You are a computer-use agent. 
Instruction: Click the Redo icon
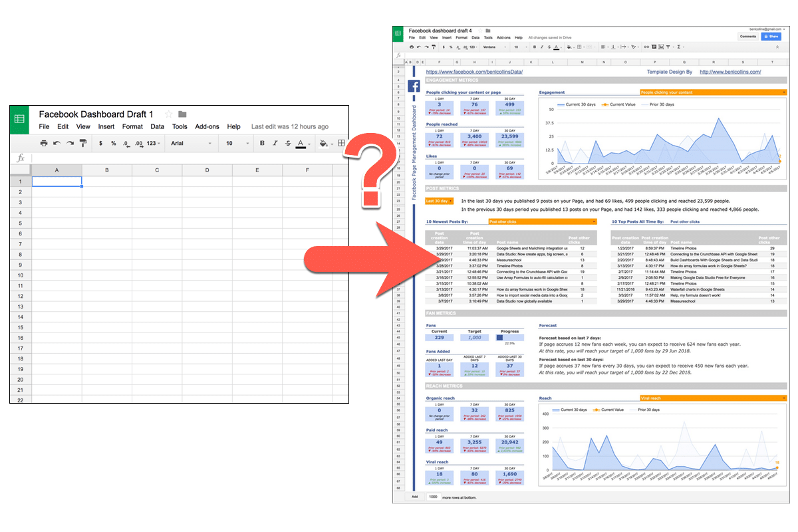coord(69,143)
